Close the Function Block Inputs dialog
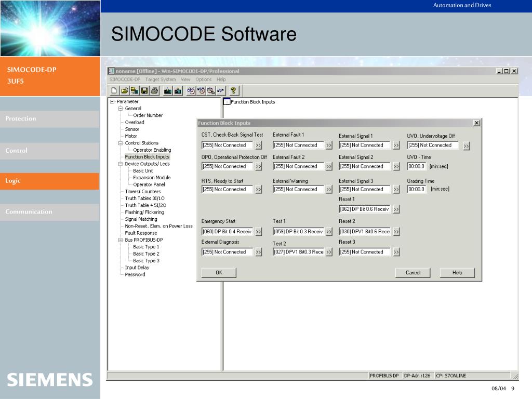This screenshot has height=399, width=532. pyautogui.click(x=477, y=123)
